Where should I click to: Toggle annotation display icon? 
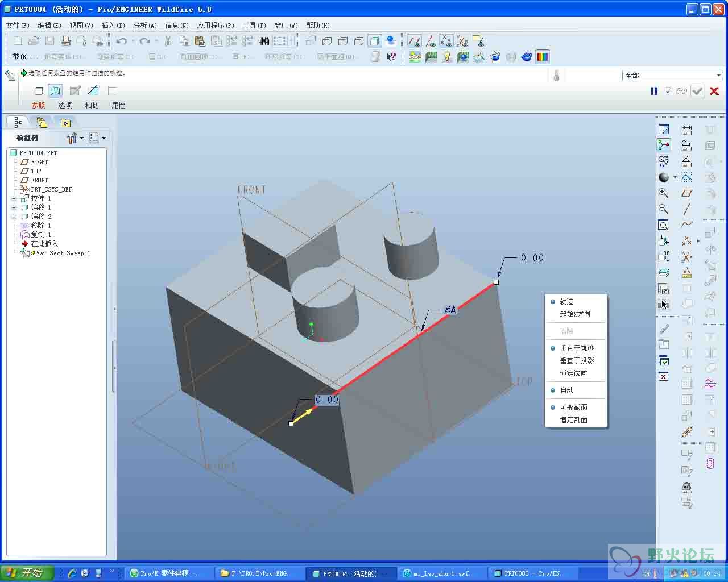coord(478,41)
